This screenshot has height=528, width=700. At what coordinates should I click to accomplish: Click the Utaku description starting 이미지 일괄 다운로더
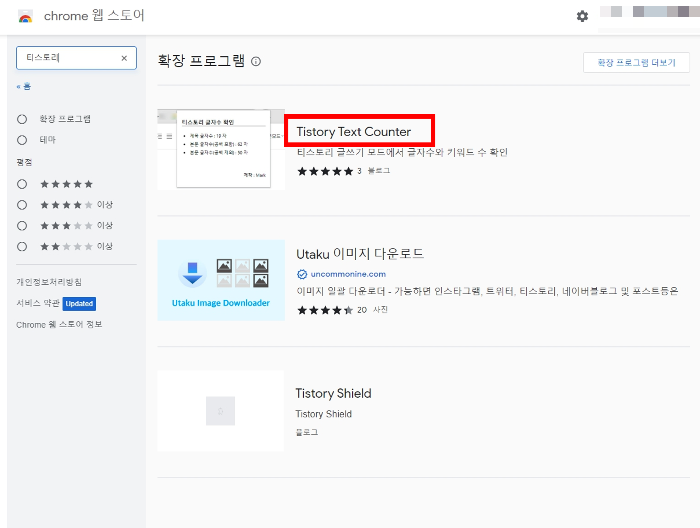(x=488, y=291)
